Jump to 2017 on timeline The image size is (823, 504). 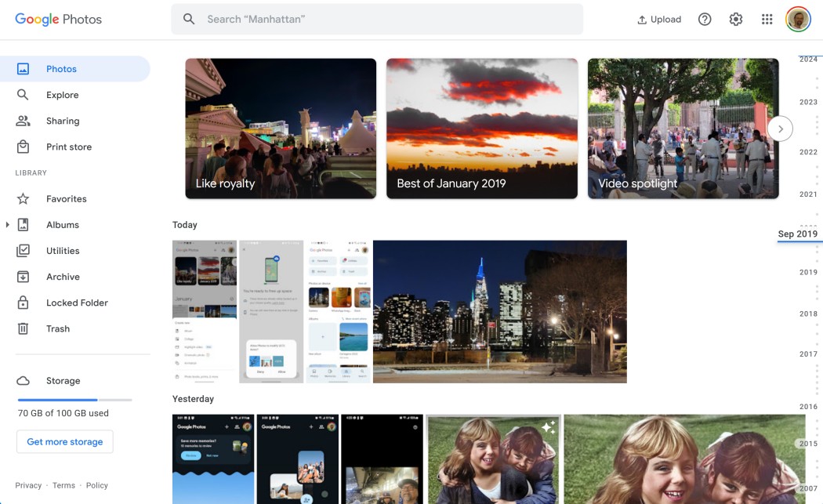click(808, 354)
